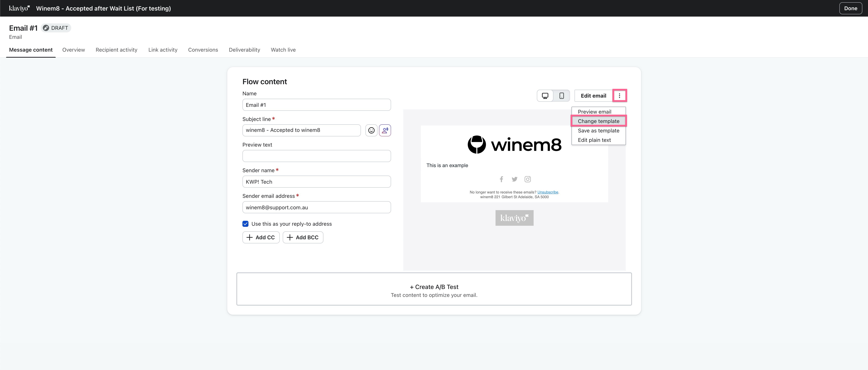Select Edit plain text from the menu

click(598, 140)
